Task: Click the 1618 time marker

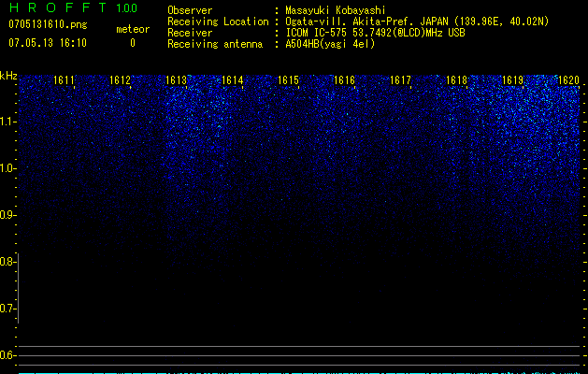Action: (x=457, y=80)
